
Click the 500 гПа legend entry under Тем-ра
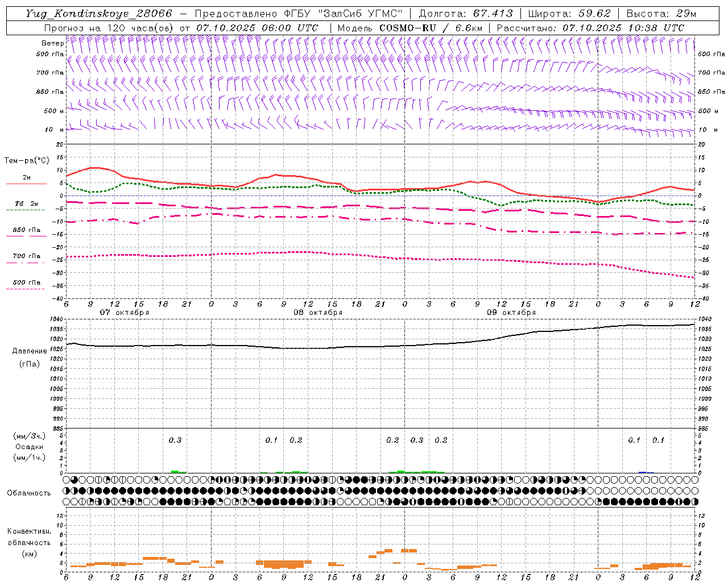tap(27, 282)
